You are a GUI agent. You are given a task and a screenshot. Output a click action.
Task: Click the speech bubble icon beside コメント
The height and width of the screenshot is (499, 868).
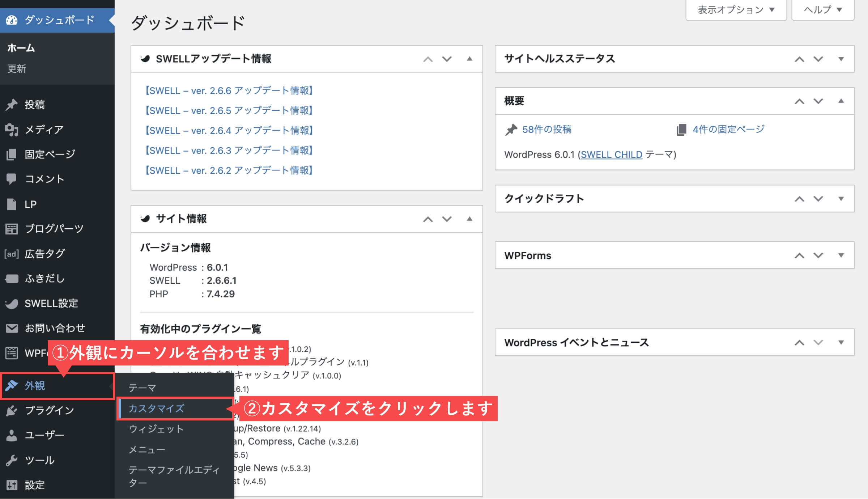[x=12, y=179]
